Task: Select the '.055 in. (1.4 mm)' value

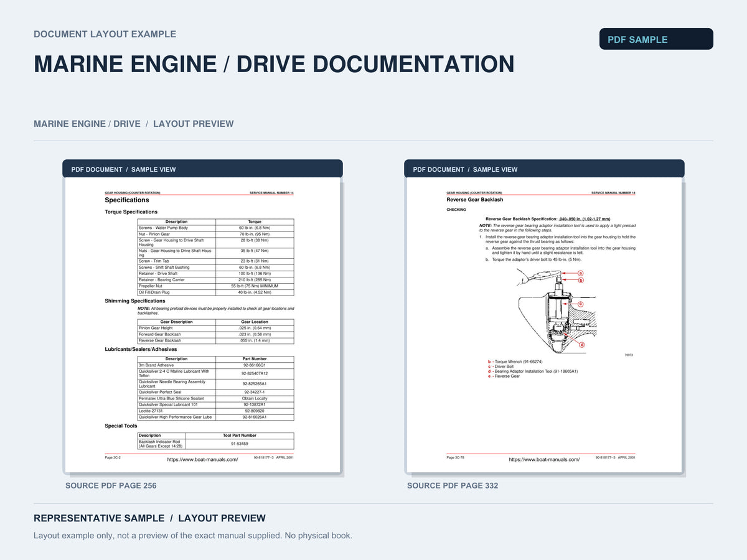Action: pyautogui.click(x=255, y=341)
